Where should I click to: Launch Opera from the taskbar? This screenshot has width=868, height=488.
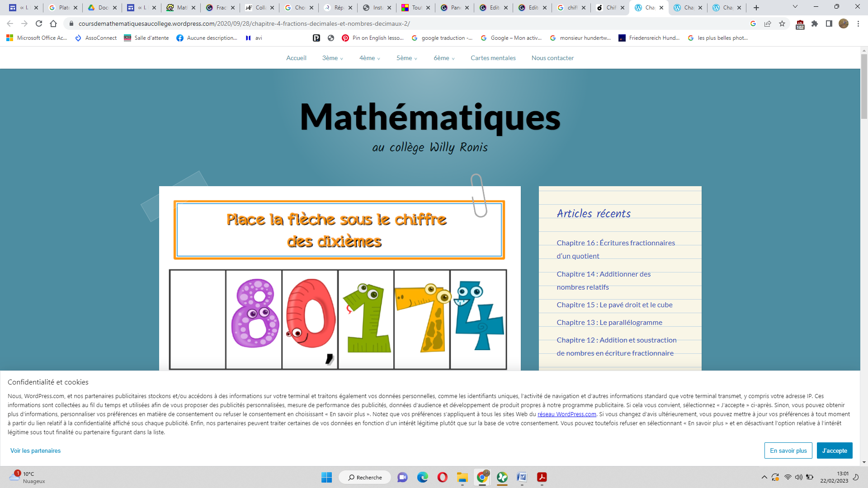pyautogui.click(x=442, y=477)
